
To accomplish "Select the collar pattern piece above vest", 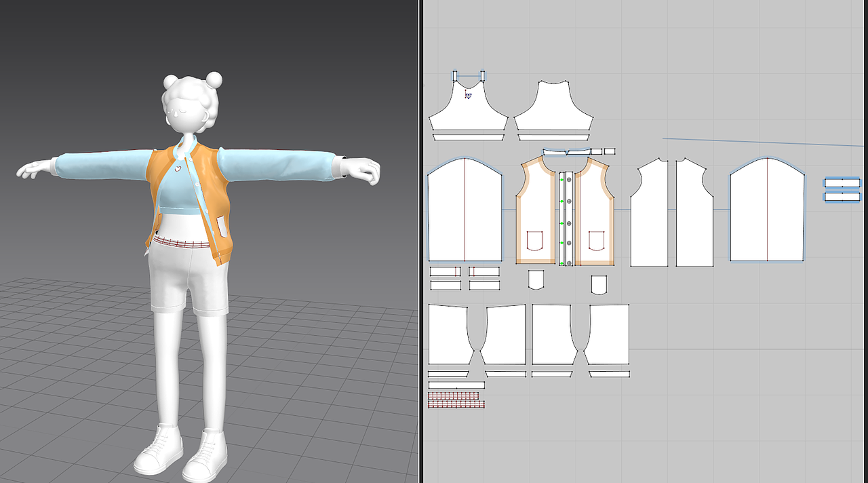I will point(566,151).
